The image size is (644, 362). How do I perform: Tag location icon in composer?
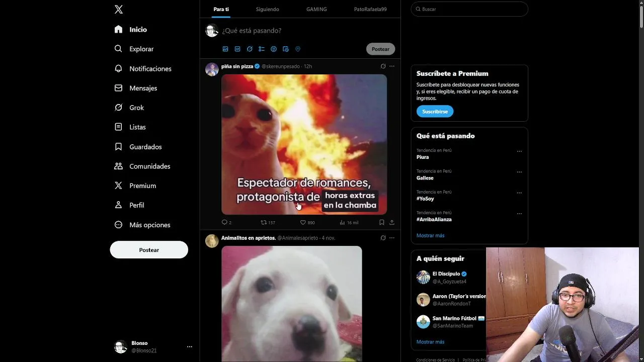(x=298, y=49)
